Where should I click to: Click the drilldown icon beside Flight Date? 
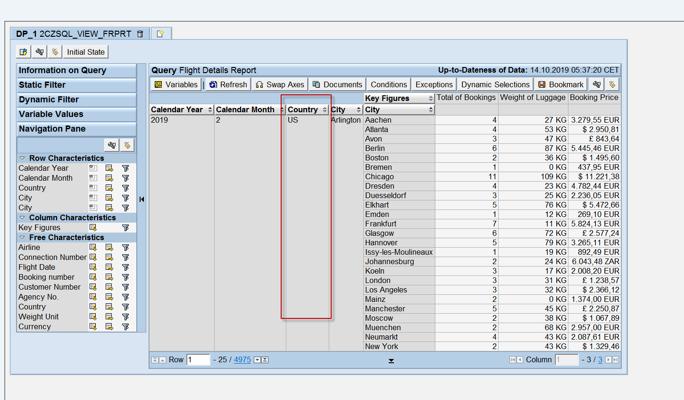(x=93, y=268)
